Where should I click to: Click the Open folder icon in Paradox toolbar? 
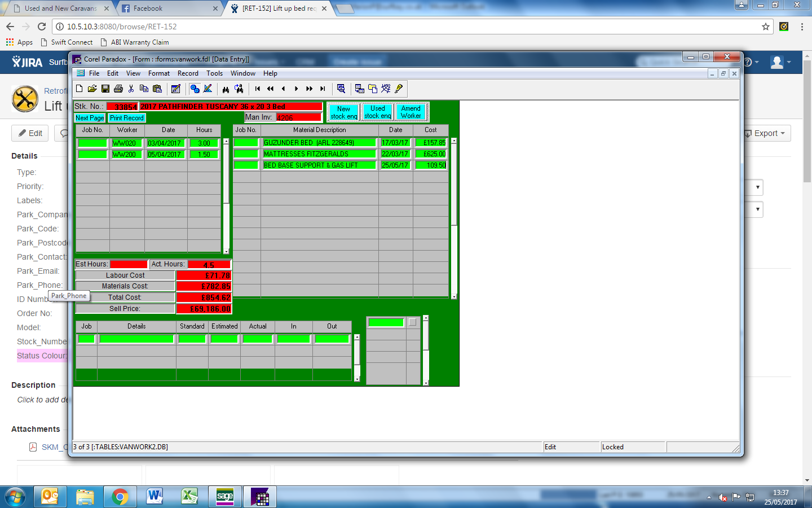click(x=92, y=89)
